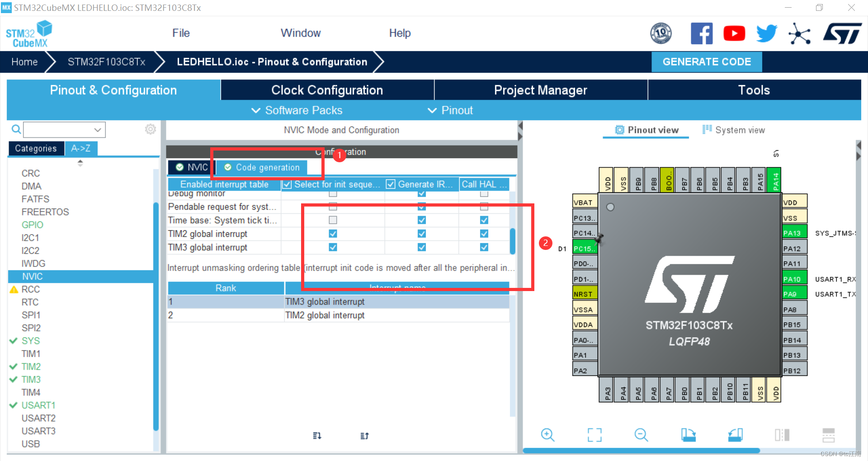Toggle the vertical split view icon
Viewport: 868px width, 461px height.
pos(782,435)
